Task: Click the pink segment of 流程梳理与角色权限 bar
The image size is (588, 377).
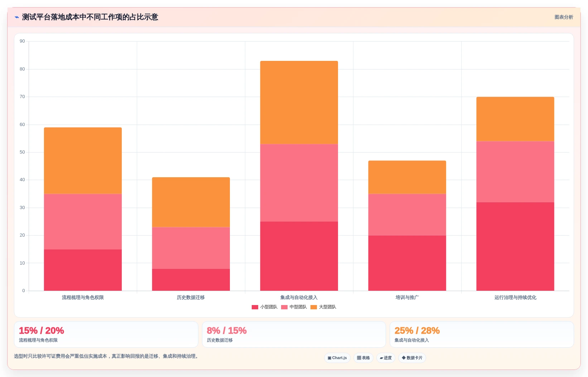Action: (83, 222)
